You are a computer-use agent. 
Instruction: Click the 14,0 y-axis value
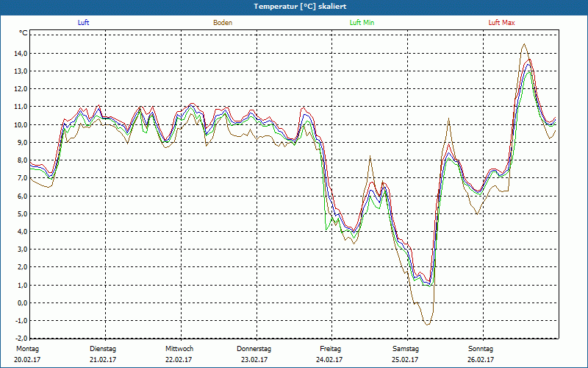(x=21, y=53)
